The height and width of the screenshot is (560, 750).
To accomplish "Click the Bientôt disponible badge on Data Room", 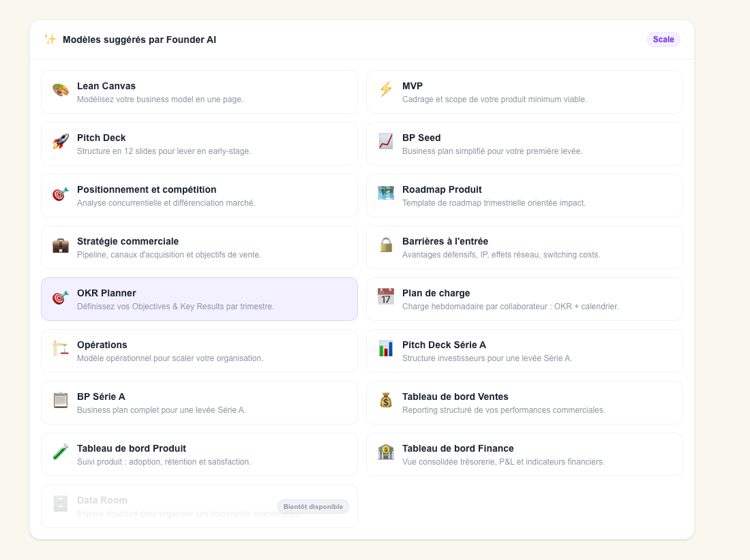I will 314,506.
